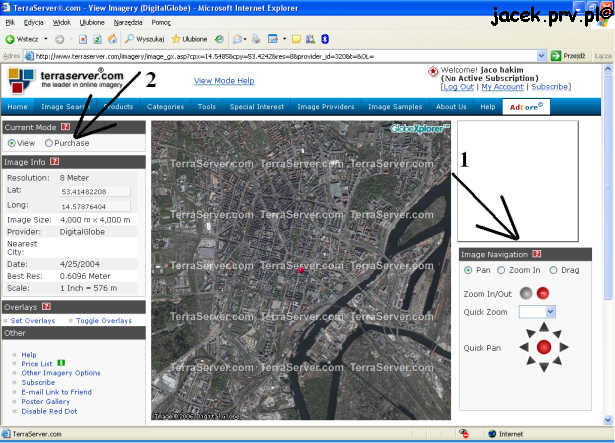Open the About Us navigation tab
The width and height of the screenshot is (615, 443).
coord(451,107)
